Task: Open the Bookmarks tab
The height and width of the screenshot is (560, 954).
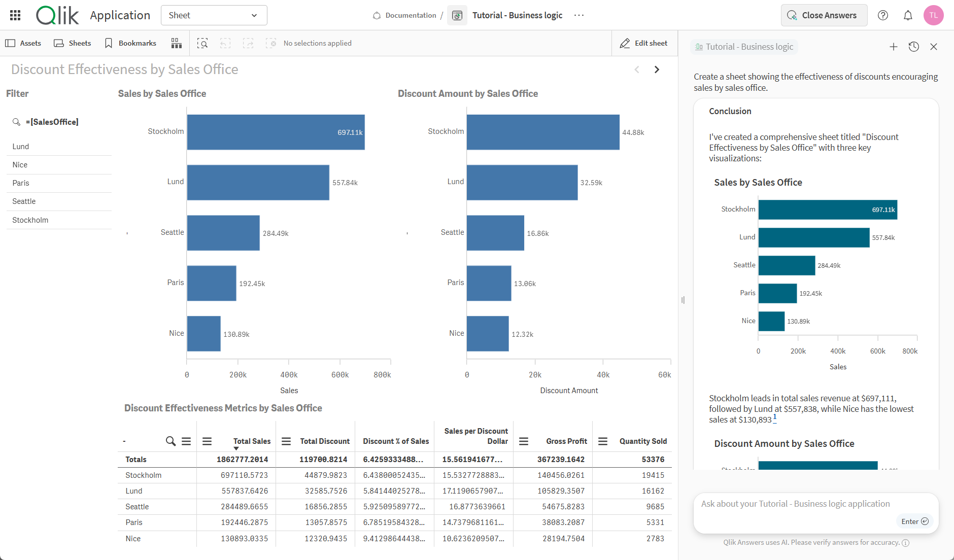Action: point(130,43)
